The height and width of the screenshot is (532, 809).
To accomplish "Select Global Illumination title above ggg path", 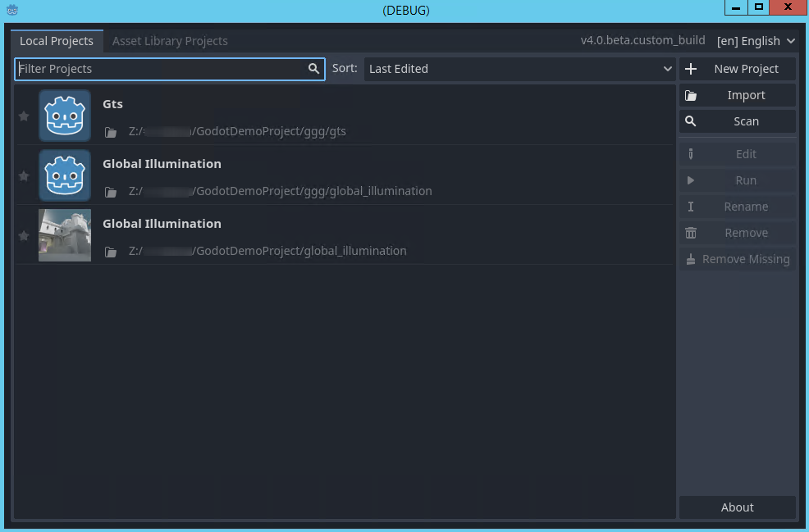I will click(162, 163).
